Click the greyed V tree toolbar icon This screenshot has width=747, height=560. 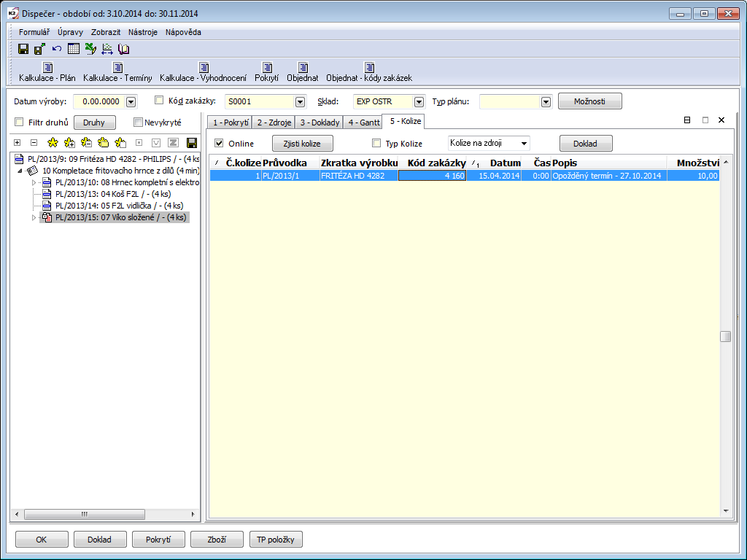point(156,142)
